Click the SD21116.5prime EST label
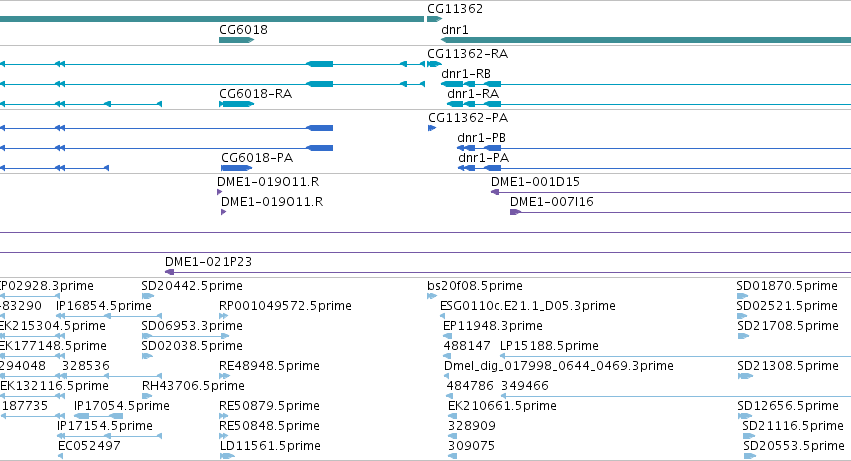Screen dimensions: 851x461 pos(793,426)
